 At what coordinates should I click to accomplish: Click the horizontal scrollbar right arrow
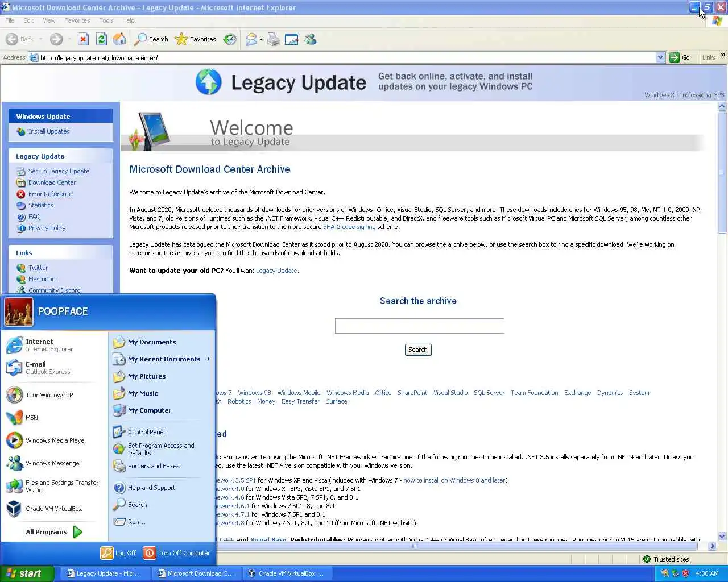pyautogui.click(x=712, y=546)
